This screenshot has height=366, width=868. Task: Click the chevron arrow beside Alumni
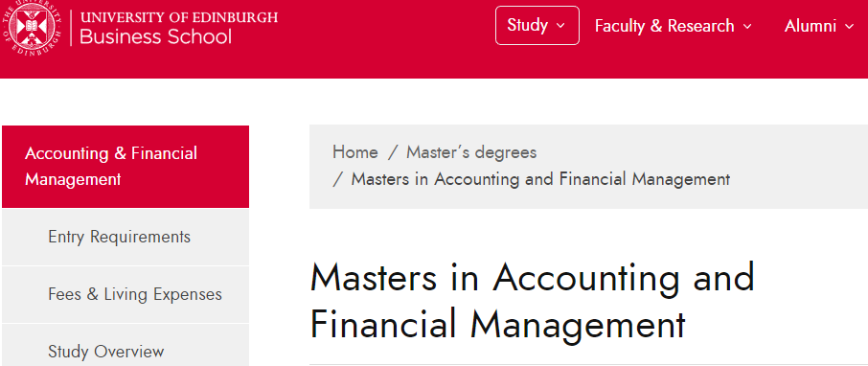click(849, 27)
